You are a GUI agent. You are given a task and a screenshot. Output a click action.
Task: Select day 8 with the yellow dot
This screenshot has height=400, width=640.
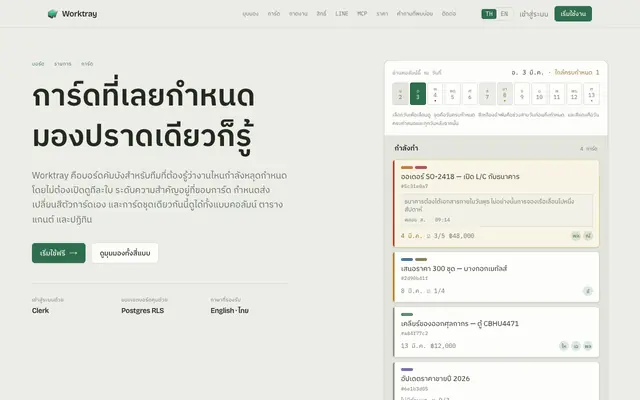point(504,94)
